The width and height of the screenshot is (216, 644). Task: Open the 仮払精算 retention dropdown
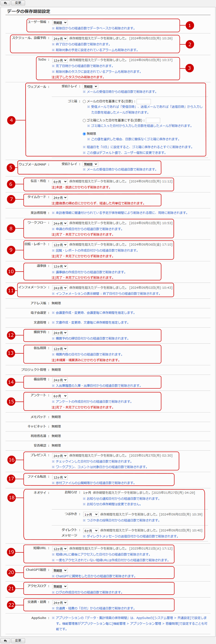(60, 349)
